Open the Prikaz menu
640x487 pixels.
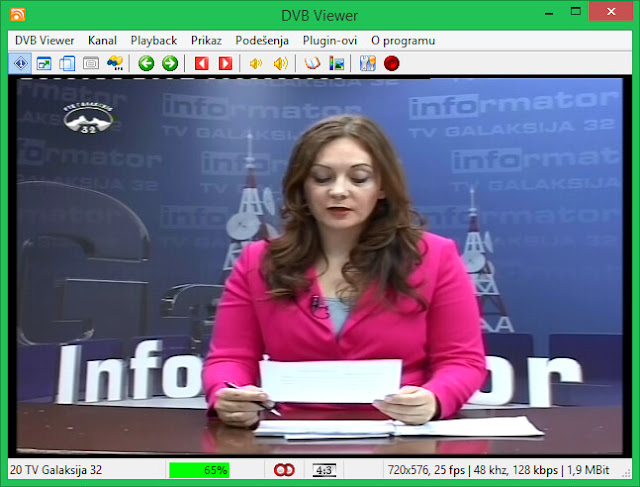tap(206, 40)
